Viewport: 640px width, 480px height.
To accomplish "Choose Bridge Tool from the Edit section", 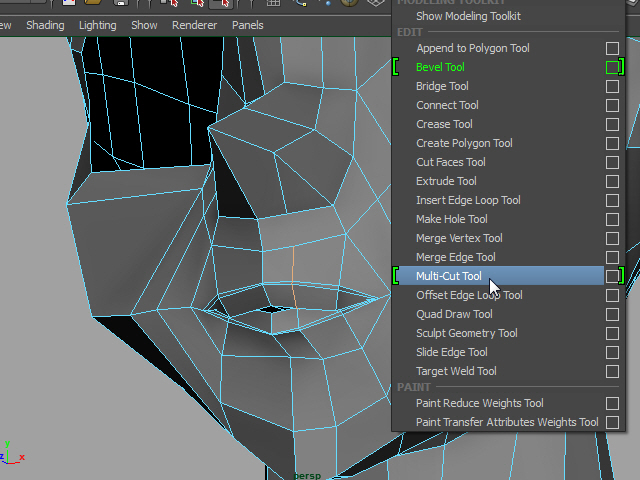I will 442,86.
